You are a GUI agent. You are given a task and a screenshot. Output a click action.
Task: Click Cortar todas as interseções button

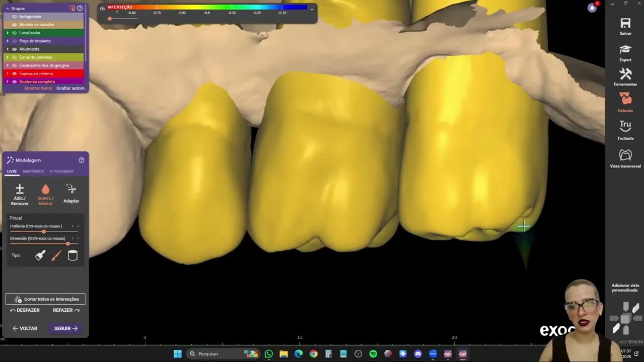pos(45,299)
